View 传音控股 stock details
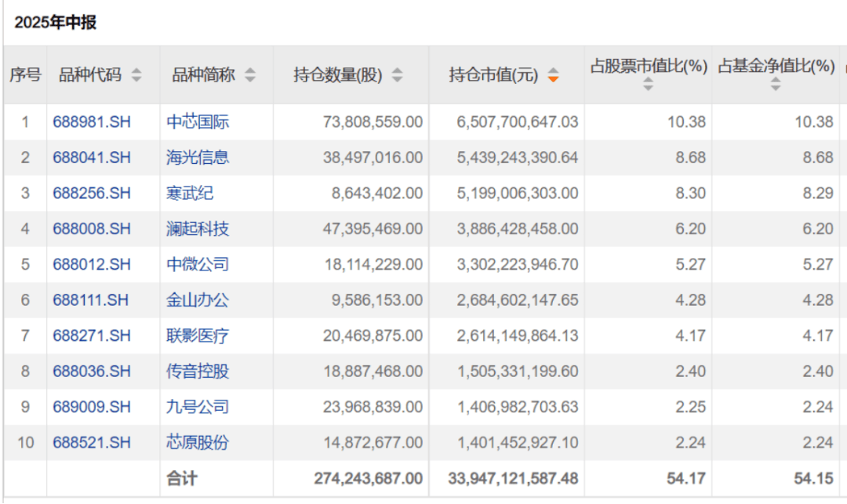The width and height of the screenshot is (847, 504). [198, 371]
